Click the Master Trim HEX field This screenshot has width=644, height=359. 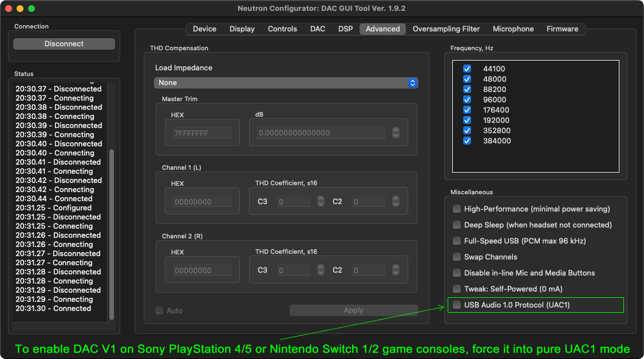[202, 133]
